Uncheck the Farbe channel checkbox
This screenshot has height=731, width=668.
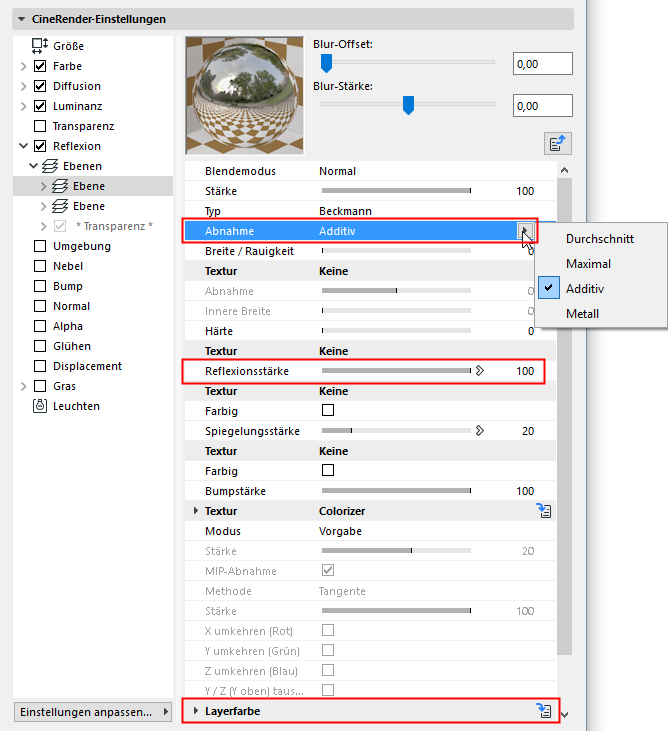pos(40,66)
